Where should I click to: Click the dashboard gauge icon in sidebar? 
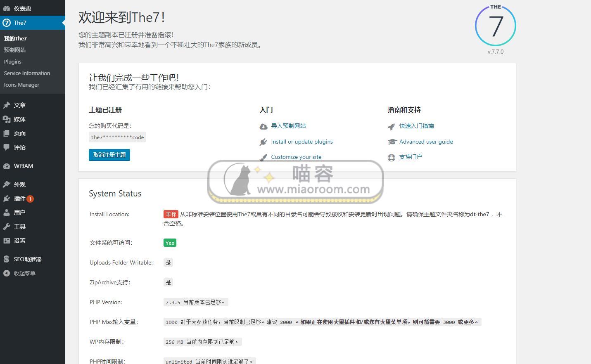pyautogui.click(x=7, y=8)
